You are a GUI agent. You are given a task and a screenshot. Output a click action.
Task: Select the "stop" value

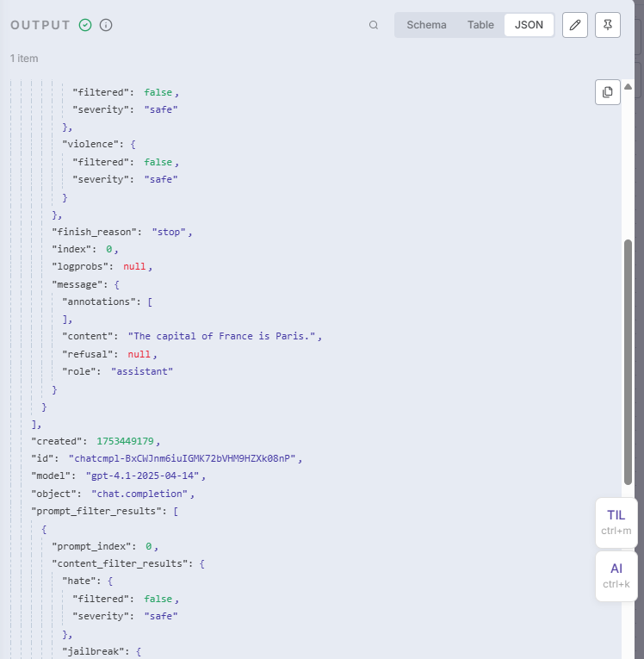point(169,232)
